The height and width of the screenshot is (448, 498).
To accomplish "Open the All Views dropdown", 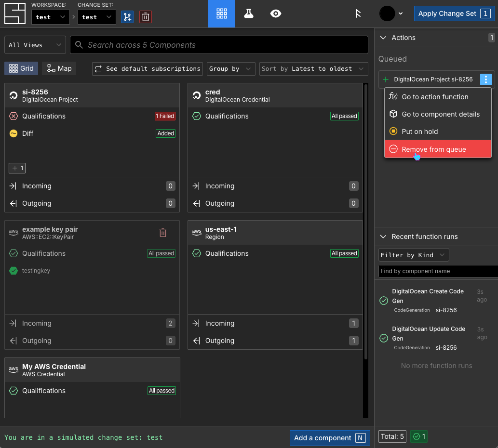I will click(x=35, y=45).
